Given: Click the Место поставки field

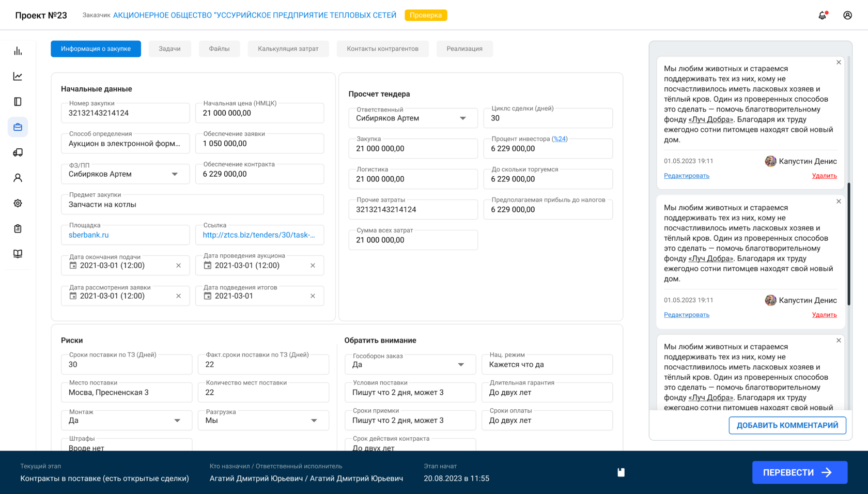Looking at the screenshot, I should pyautogui.click(x=127, y=393).
